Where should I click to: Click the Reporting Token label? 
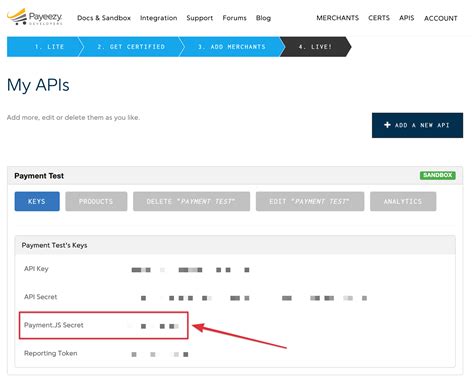pyautogui.click(x=50, y=353)
